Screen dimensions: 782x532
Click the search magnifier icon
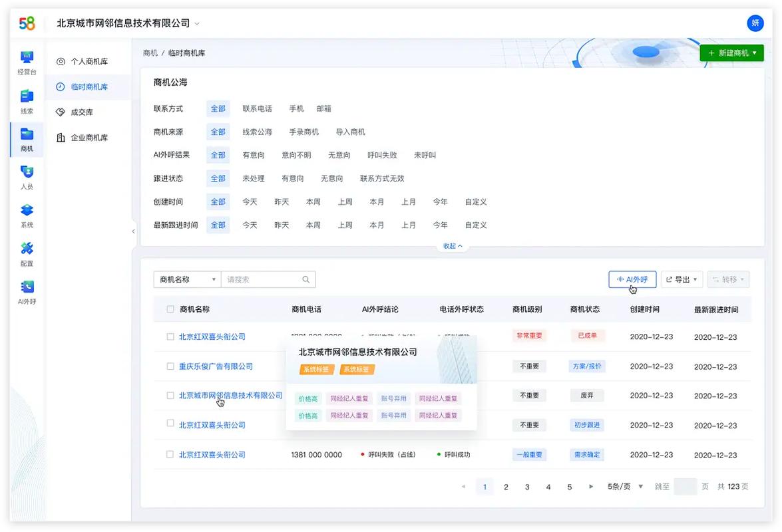pyautogui.click(x=305, y=279)
